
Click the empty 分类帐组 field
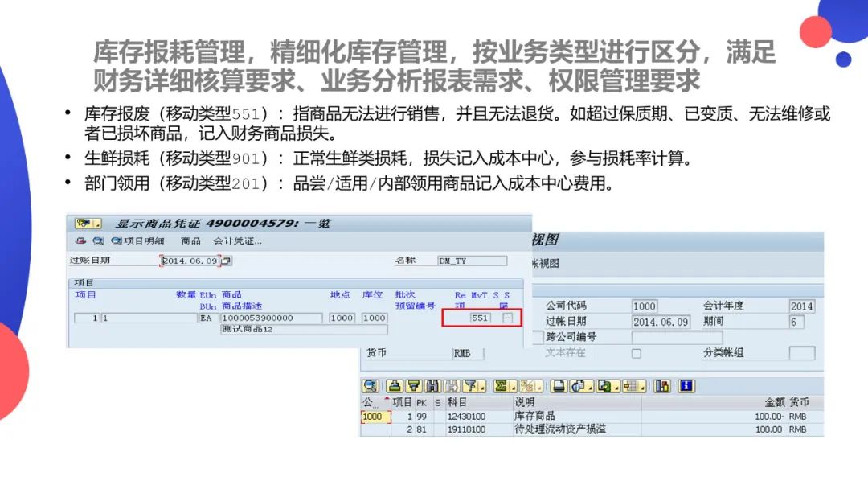coord(801,353)
